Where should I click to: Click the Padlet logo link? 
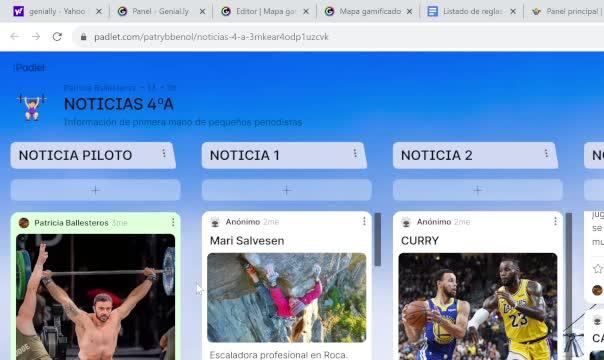(30, 68)
